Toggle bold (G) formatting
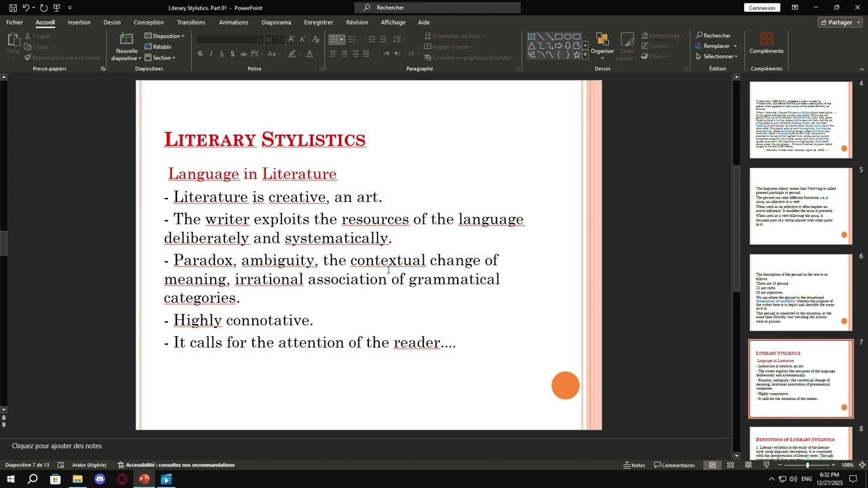Screen dimensions: 868x488 click(x=200, y=54)
